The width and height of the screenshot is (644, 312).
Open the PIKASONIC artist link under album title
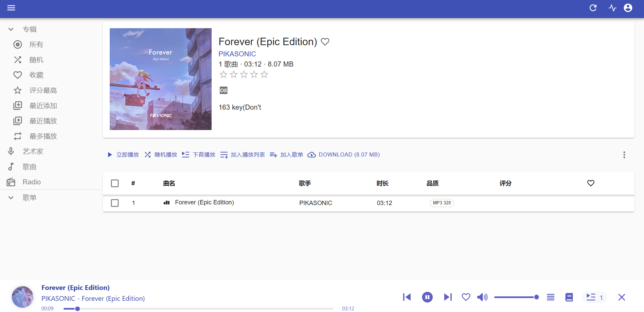(x=237, y=54)
